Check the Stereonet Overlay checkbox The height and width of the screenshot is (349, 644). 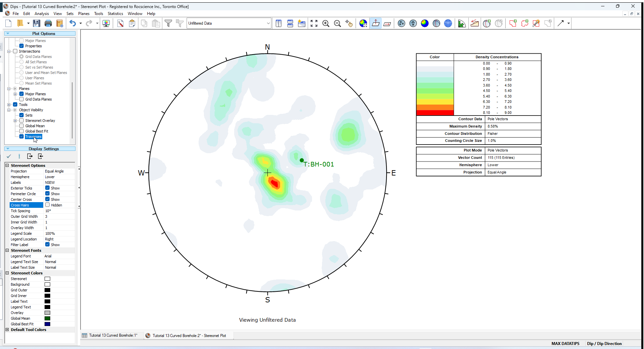(x=22, y=121)
